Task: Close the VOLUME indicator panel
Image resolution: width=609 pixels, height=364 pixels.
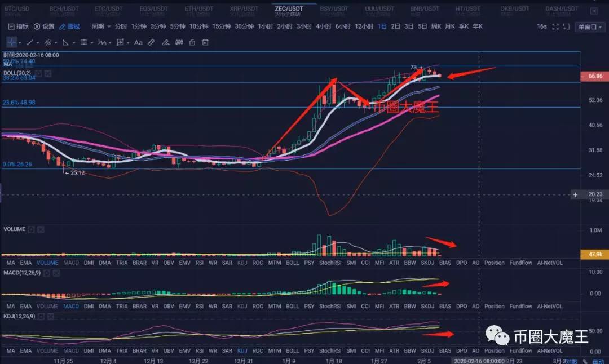Action: pyautogui.click(x=41, y=229)
